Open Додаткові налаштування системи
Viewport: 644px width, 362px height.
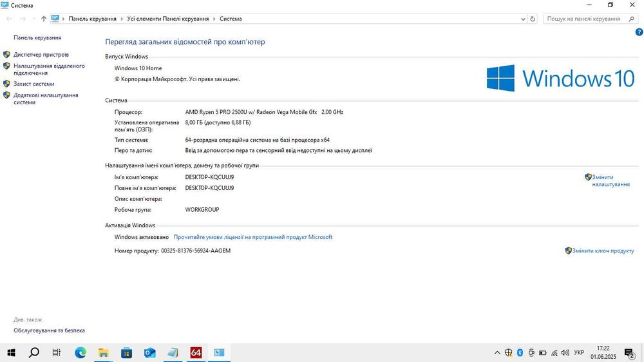[46, 99]
